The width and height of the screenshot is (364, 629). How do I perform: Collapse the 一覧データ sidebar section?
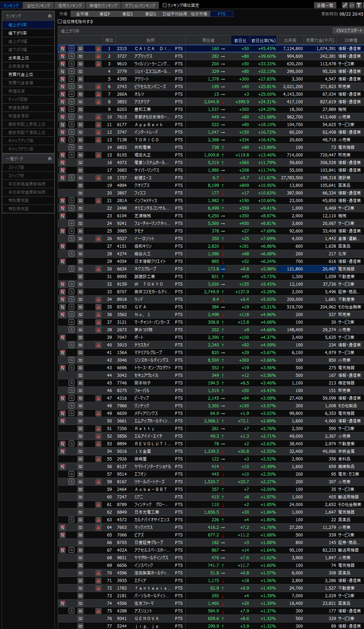(49, 159)
